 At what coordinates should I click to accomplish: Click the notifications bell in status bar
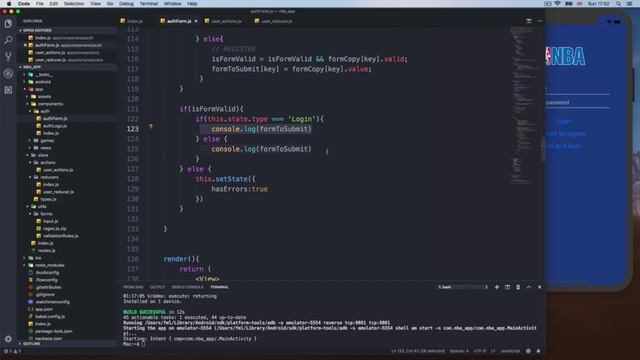pyautogui.click(x=538, y=351)
